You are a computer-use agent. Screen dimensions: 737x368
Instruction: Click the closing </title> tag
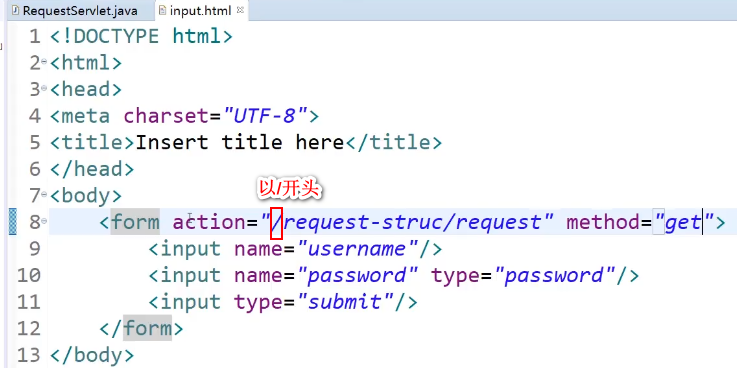(393, 142)
